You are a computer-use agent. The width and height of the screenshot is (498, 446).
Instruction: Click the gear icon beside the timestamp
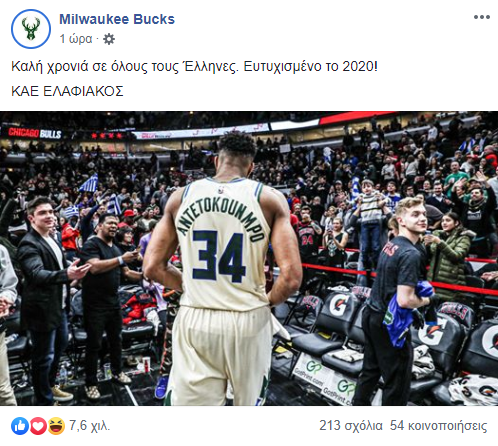point(109,39)
